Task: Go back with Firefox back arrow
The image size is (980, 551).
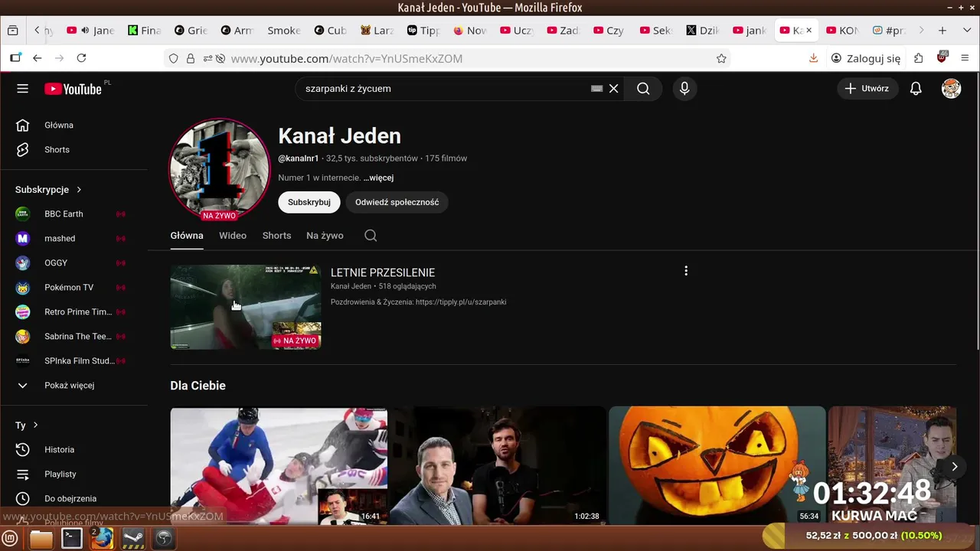Action: tap(37, 58)
